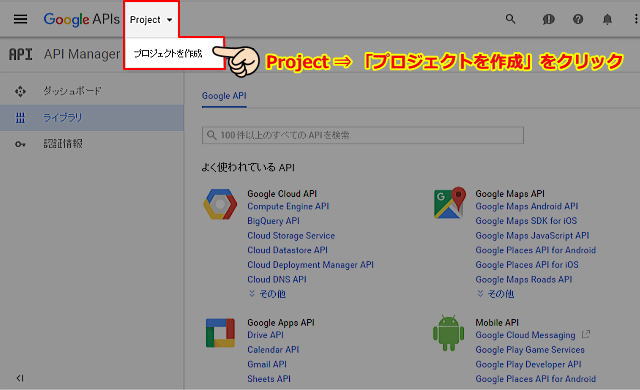Image resolution: width=640 pixels, height=390 pixels.
Task: Open Google Places API for Android under Maps
Action: pyautogui.click(x=536, y=250)
